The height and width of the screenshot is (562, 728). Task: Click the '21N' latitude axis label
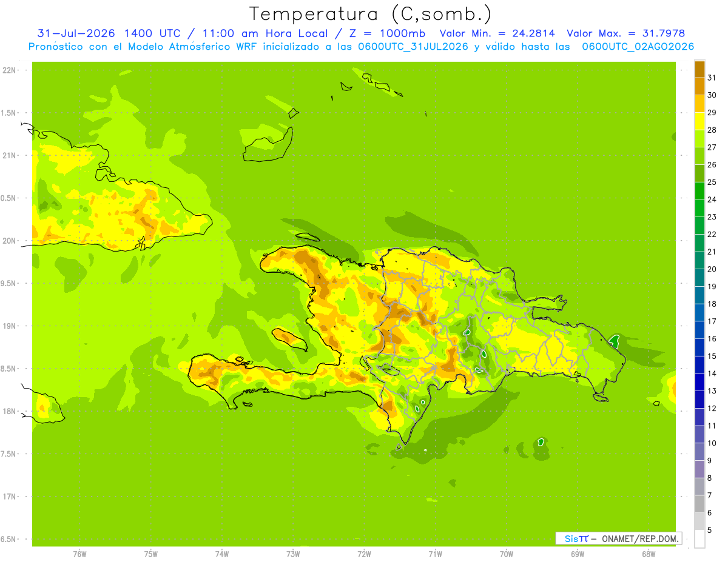coord(9,155)
